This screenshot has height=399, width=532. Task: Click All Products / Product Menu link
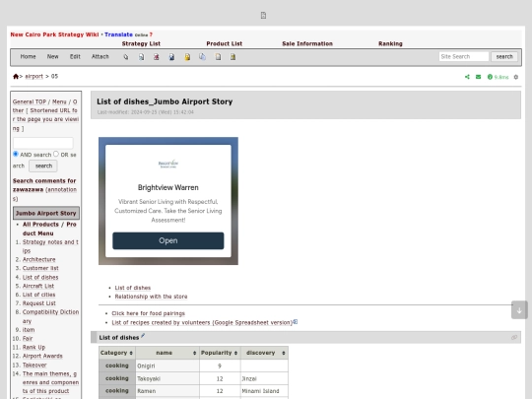[49, 229]
